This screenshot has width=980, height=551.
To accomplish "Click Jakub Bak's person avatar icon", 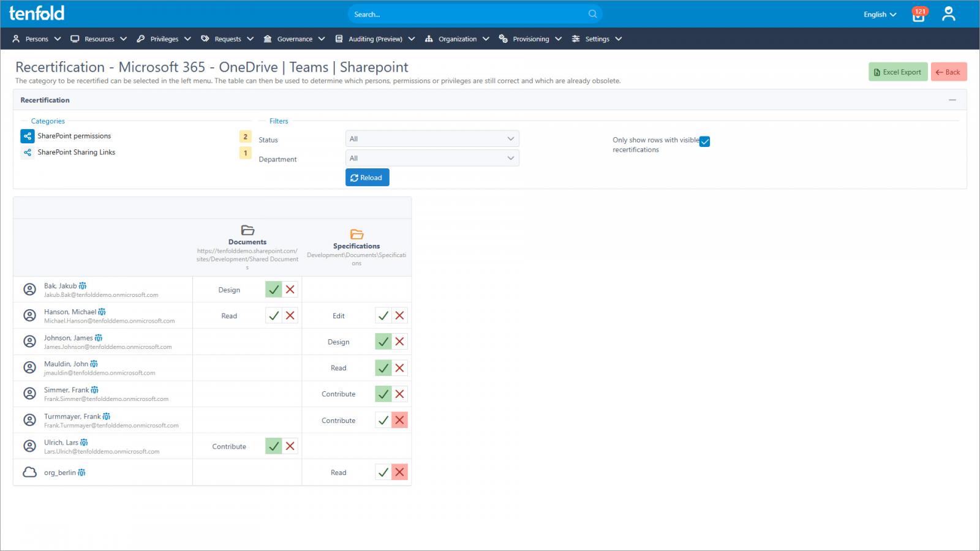I will point(29,290).
